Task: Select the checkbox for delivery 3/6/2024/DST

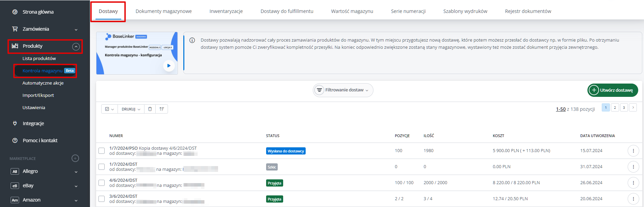Action: (x=102, y=199)
